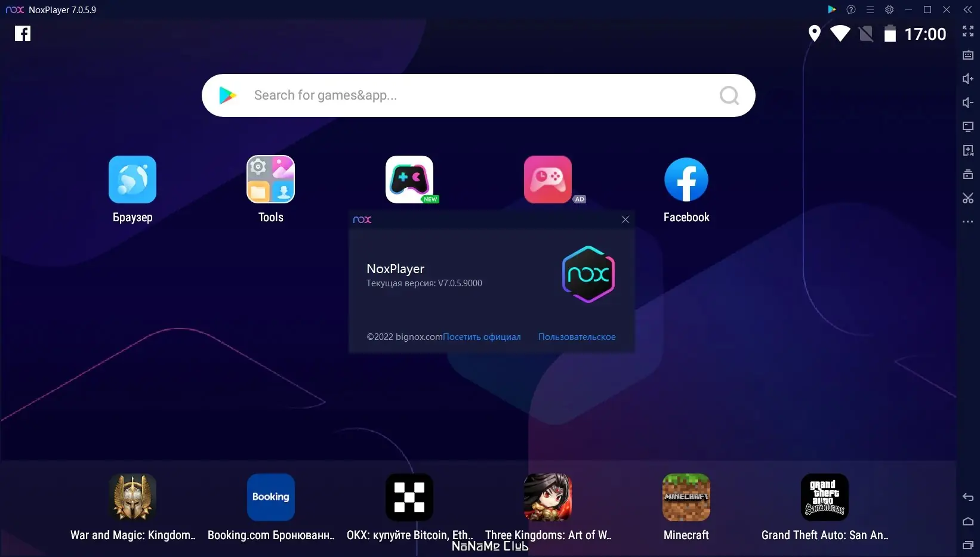Click the Посетить официал link
The image size is (980, 557).
point(482,337)
